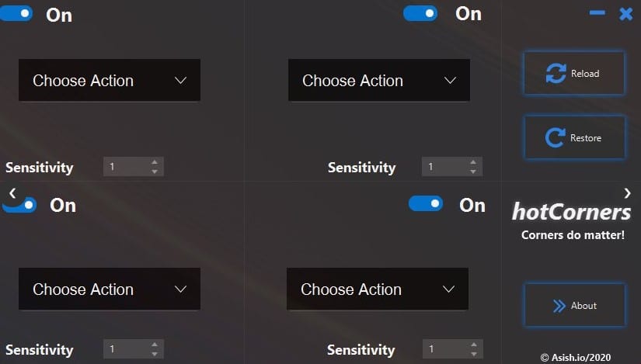Viewport: 641px width, 364px height.
Task: Turn off the top-right corner switch
Action: coord(420,13)
